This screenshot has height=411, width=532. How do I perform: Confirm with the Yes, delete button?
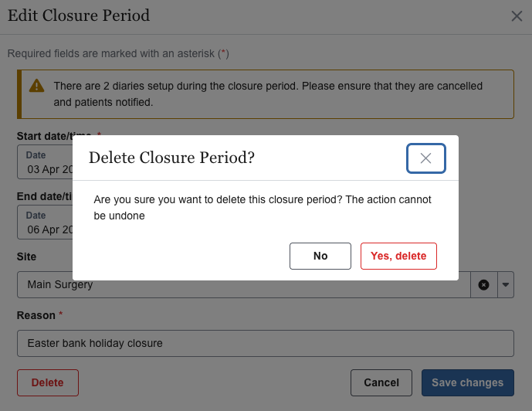[x=398, y=256]
